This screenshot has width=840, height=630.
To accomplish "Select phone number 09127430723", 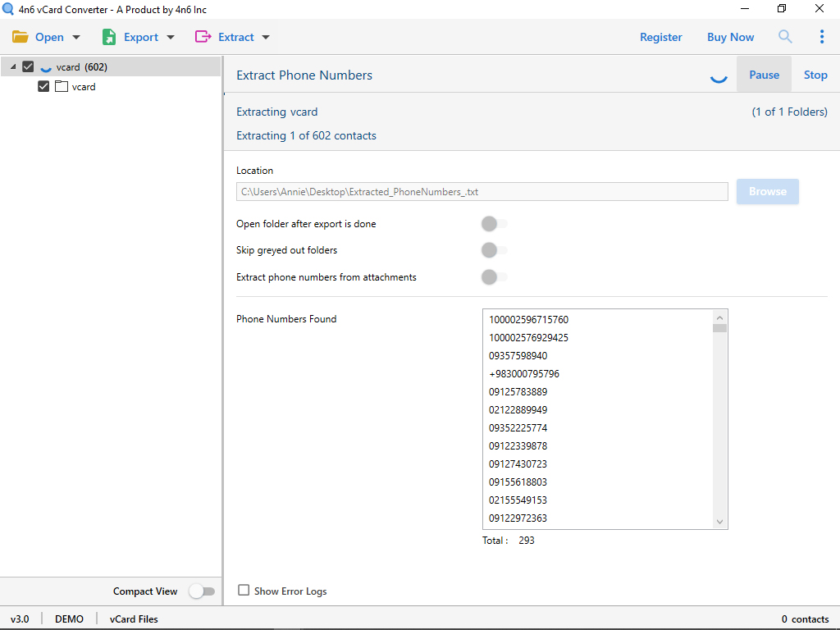I will (518, 464).
